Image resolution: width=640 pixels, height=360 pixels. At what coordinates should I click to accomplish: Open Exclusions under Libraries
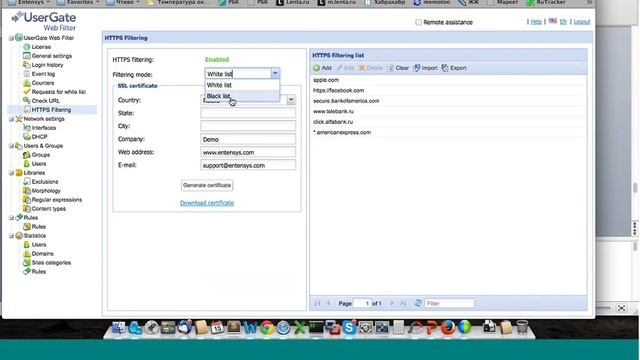45,182
